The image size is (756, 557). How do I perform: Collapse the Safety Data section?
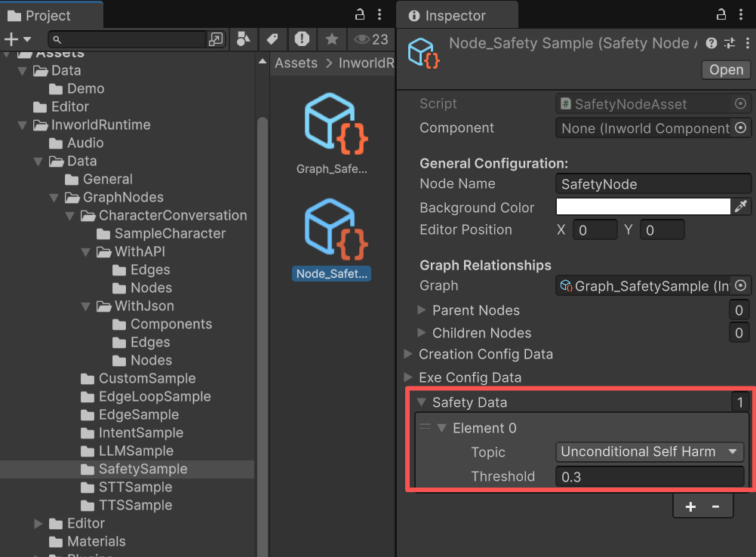pos(422,402)
